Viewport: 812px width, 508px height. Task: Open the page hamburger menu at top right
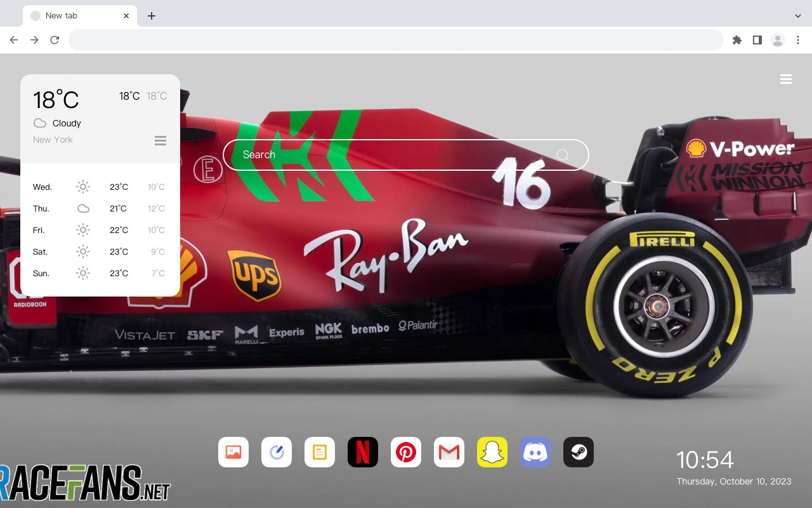786,79
